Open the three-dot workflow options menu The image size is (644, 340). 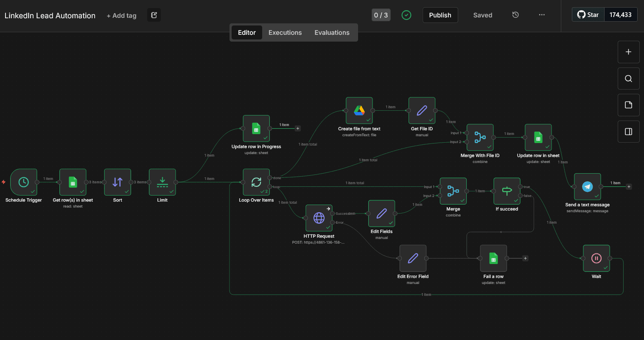click(542, 15)
